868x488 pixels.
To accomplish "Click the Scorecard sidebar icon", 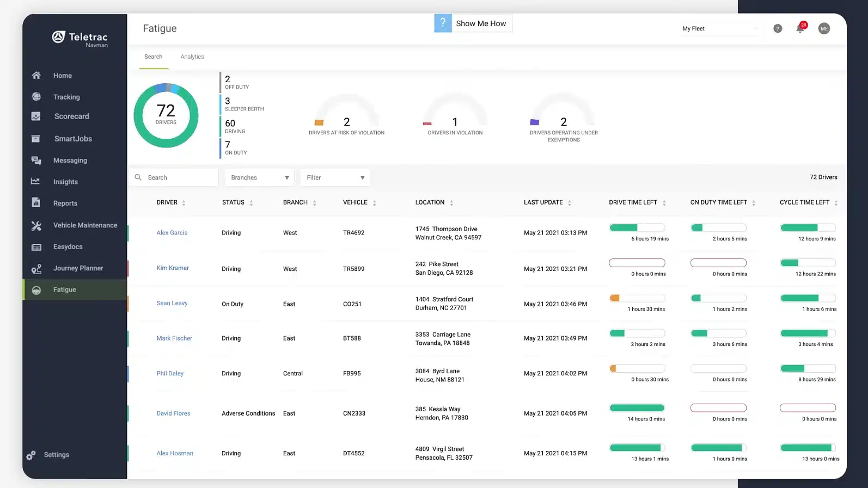I will tap(36, 116).
